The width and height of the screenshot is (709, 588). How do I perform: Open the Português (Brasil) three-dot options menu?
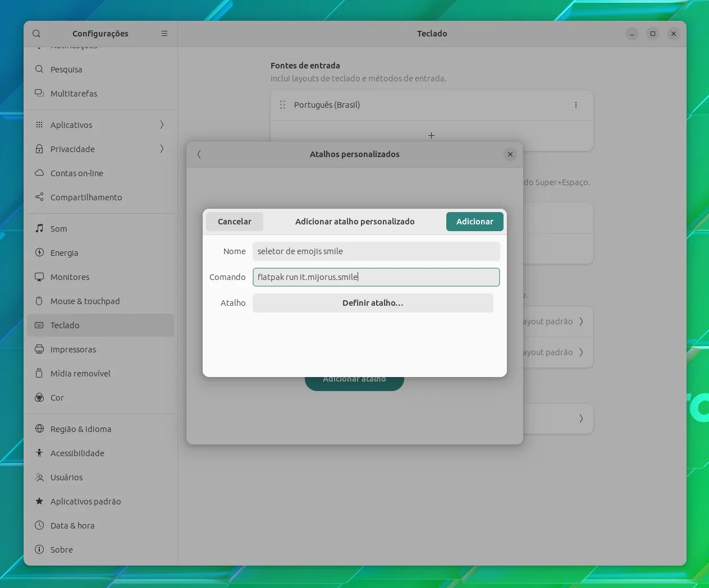coord(575,105)
